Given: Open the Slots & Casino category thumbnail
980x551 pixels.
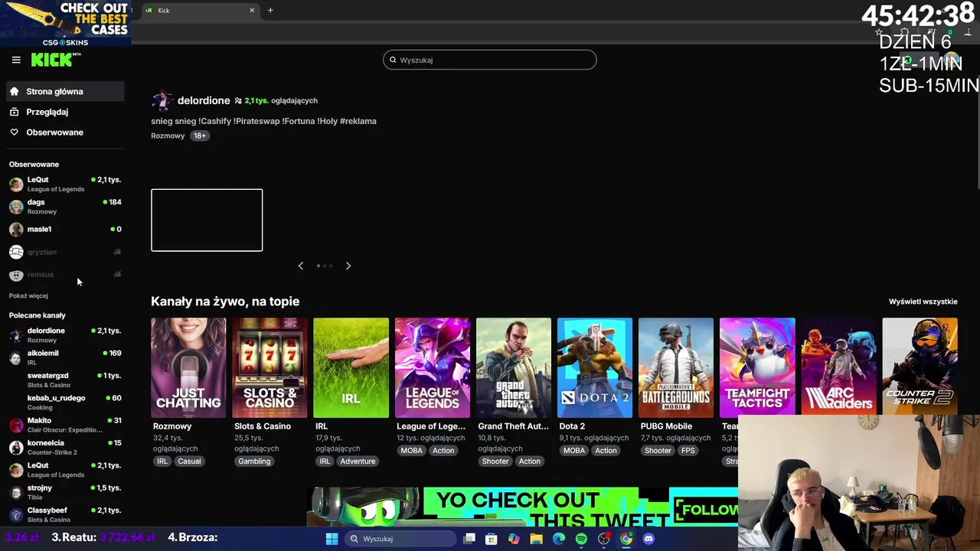Looking at the screenshot, I should click(x=269, y=367).
